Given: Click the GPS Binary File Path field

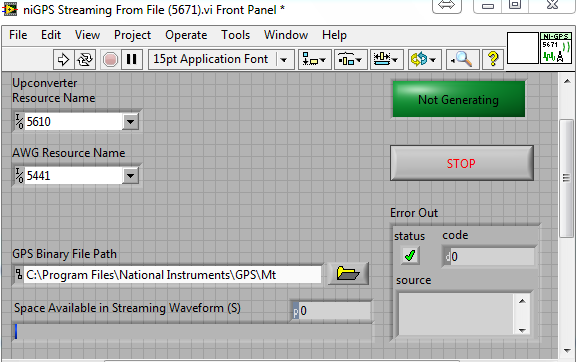Looking at the screenshot, I should 172,275.
